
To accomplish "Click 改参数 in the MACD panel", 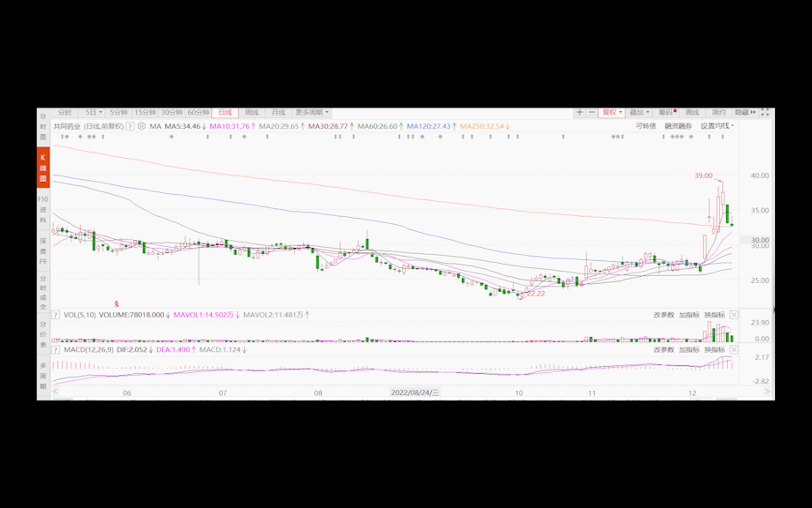I will pos(664,350).
